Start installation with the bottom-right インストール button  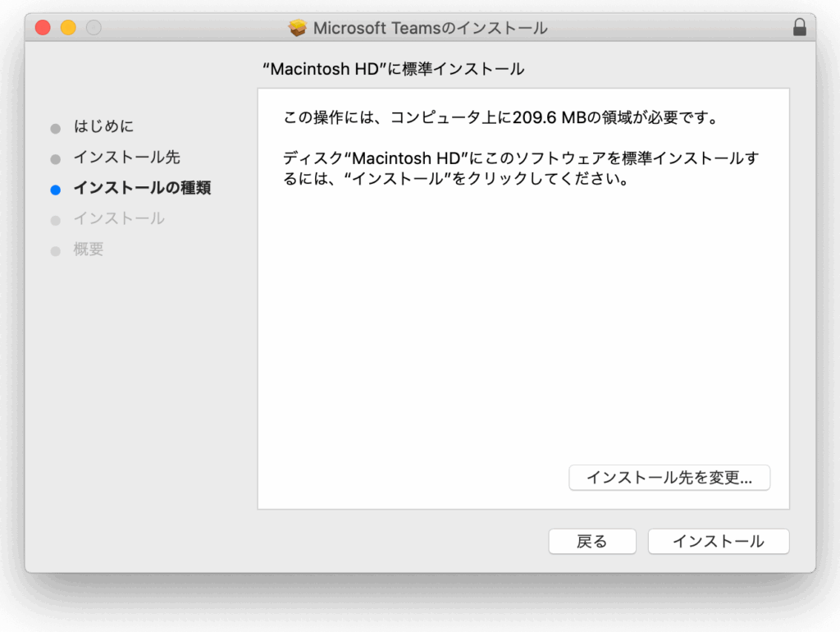718,542
